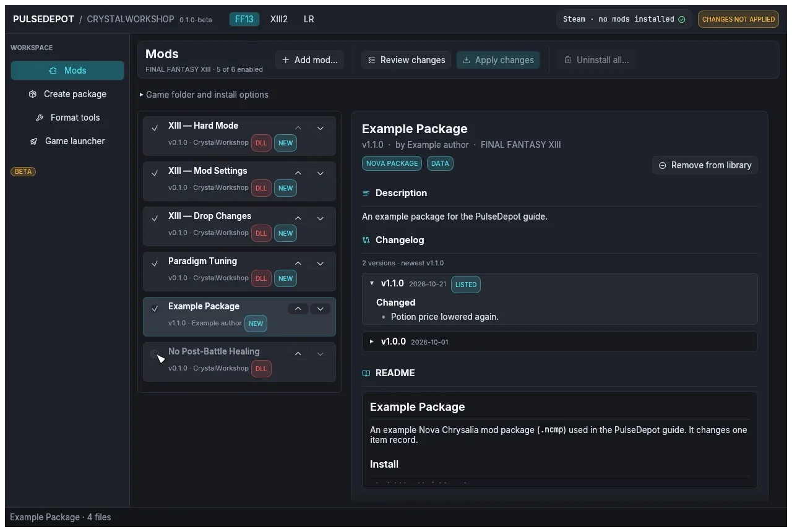The width and height of the screenshot is (792, 532).
Task: Move Example Package up in order
Action: [x=298, y=309]
